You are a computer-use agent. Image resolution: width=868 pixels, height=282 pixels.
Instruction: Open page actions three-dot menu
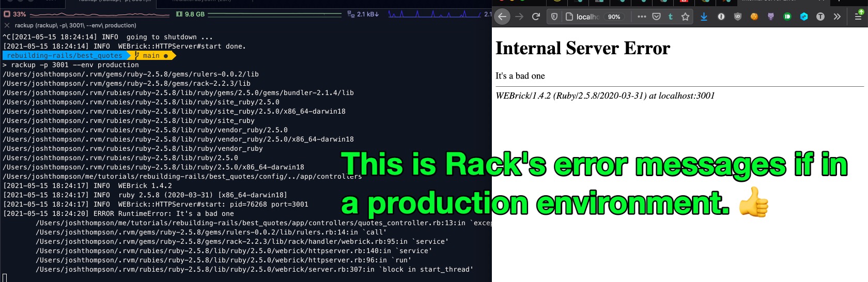coord(642,17)
